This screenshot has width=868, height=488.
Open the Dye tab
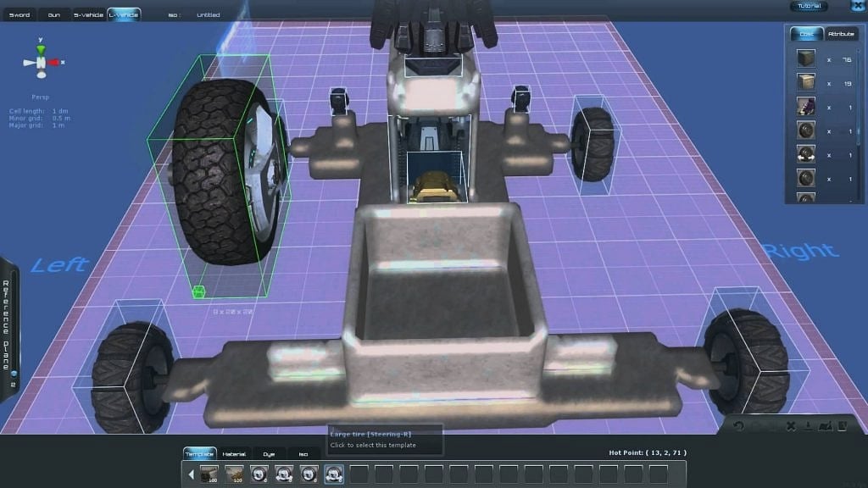(x=269, y=454)
